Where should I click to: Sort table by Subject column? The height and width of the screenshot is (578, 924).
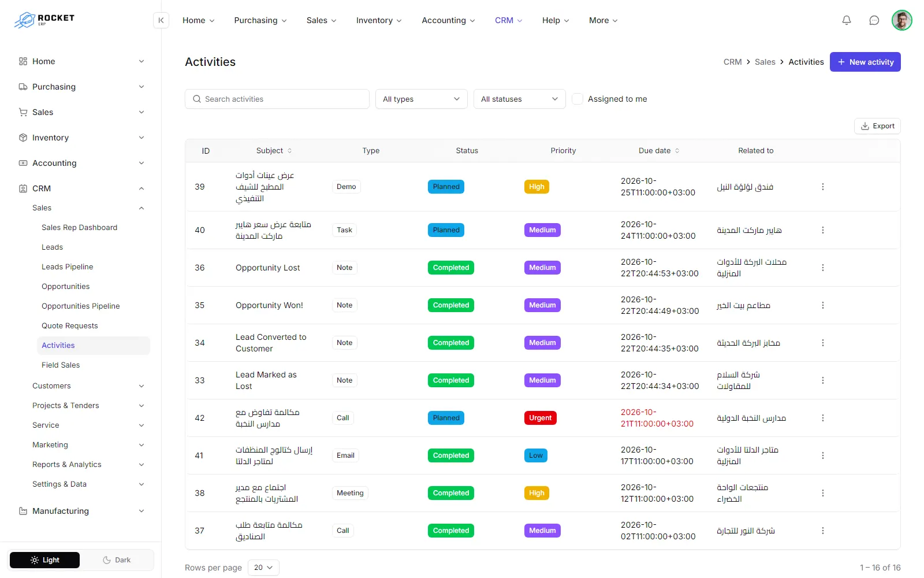(274, 151)
